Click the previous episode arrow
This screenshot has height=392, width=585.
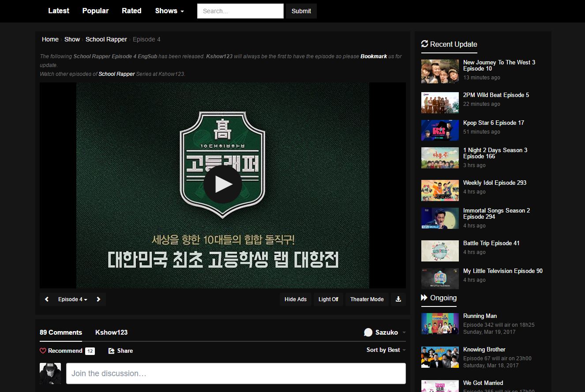click(46, 299)
